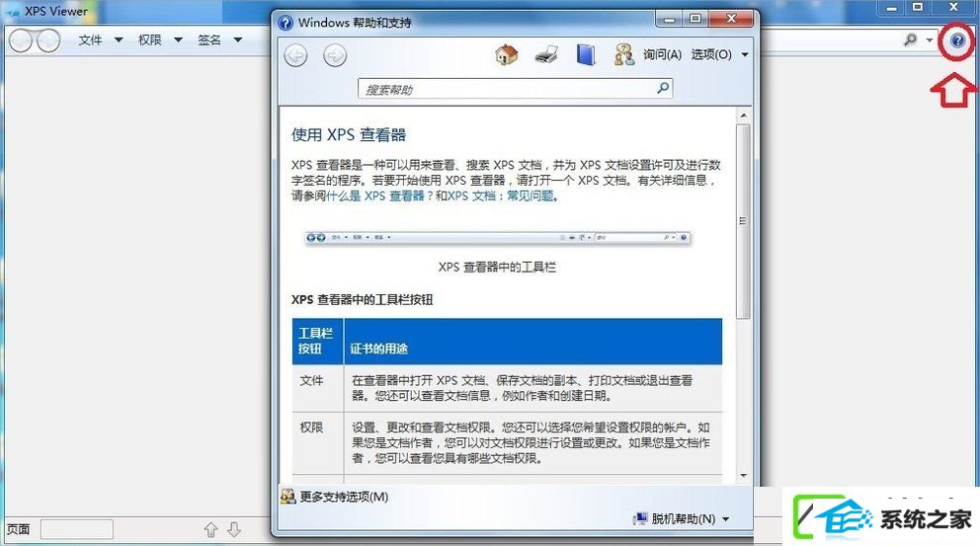Image resolution: width=980 pixels, height=546 pixels.
Task: Open the 签名 menu in XPS Viewer
Action: 219,39
